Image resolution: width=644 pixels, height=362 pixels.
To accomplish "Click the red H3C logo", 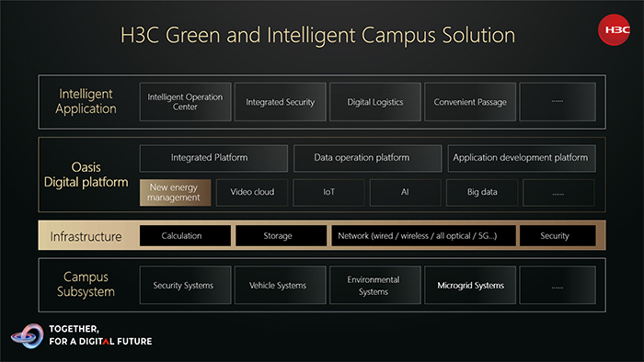I will click(614, 30).
